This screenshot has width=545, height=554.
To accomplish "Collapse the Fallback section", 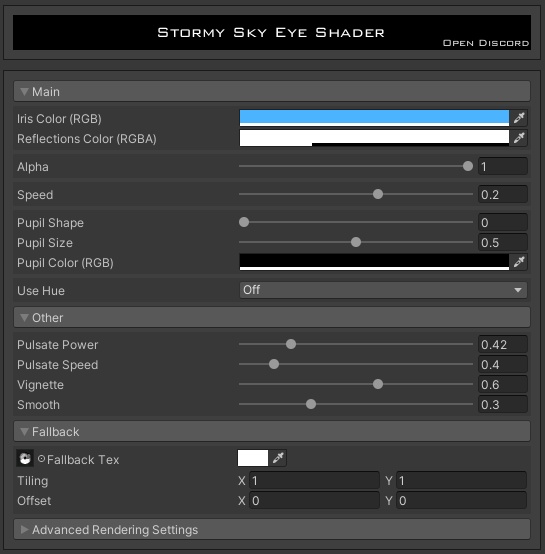I will pos(272,431).
